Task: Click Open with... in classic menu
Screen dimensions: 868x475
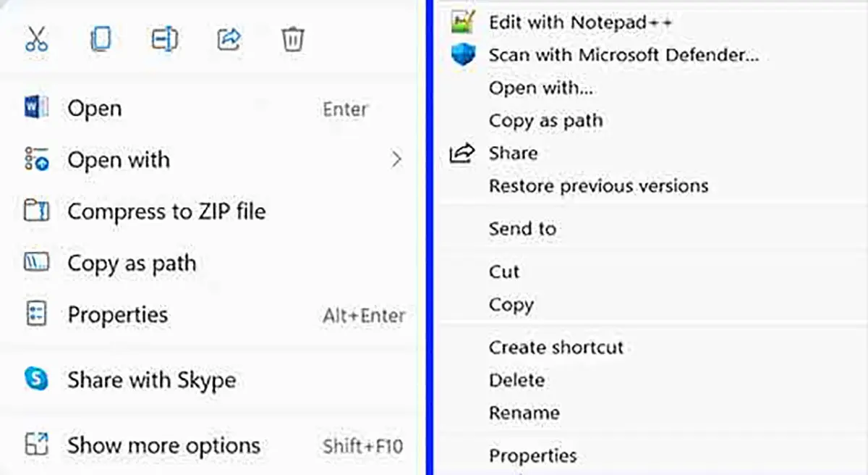Action: pos(540,88)
